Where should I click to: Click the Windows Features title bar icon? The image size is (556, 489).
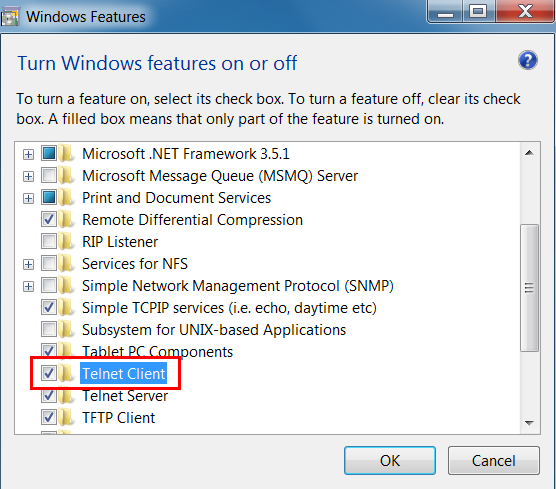10,17
